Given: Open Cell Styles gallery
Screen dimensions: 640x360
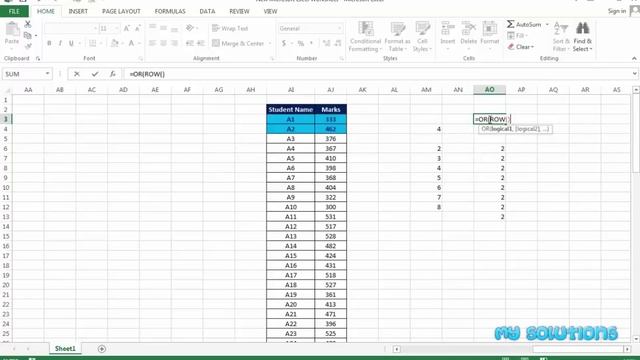Looking at the screenshot, I should (422, 37).
